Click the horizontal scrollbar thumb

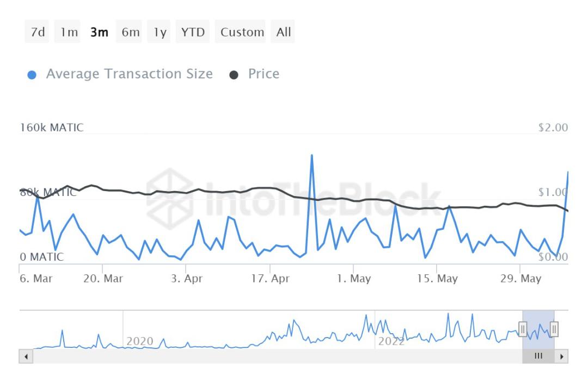pyautogui.click(x=538, y=357)
